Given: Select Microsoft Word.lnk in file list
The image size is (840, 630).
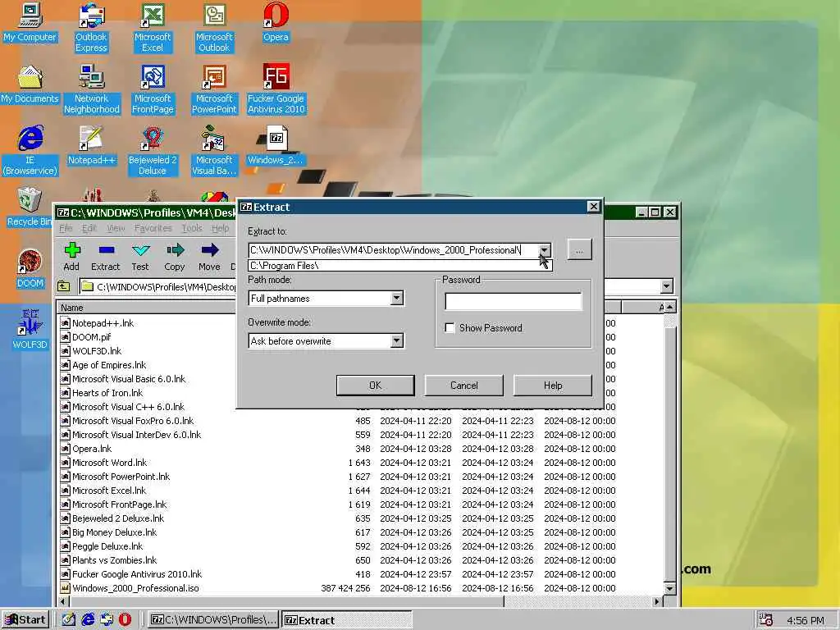Looking at the screenshot, I should [x=109, y=463].
